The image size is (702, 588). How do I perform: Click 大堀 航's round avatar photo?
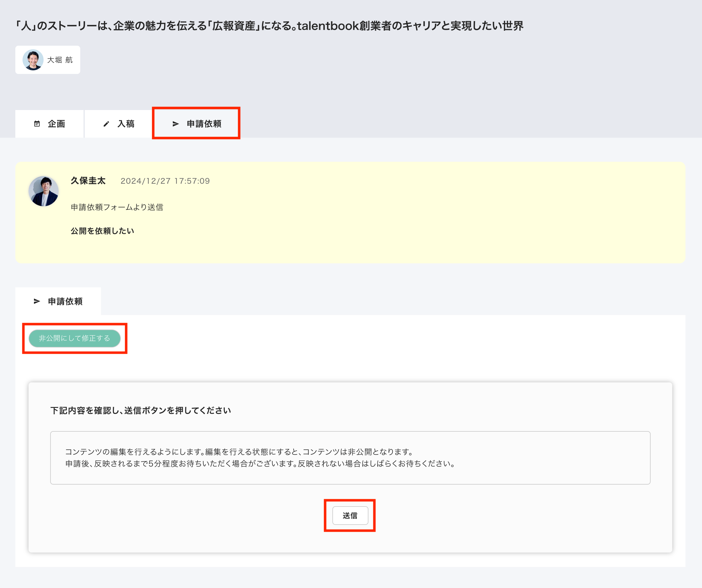(33, 60)
